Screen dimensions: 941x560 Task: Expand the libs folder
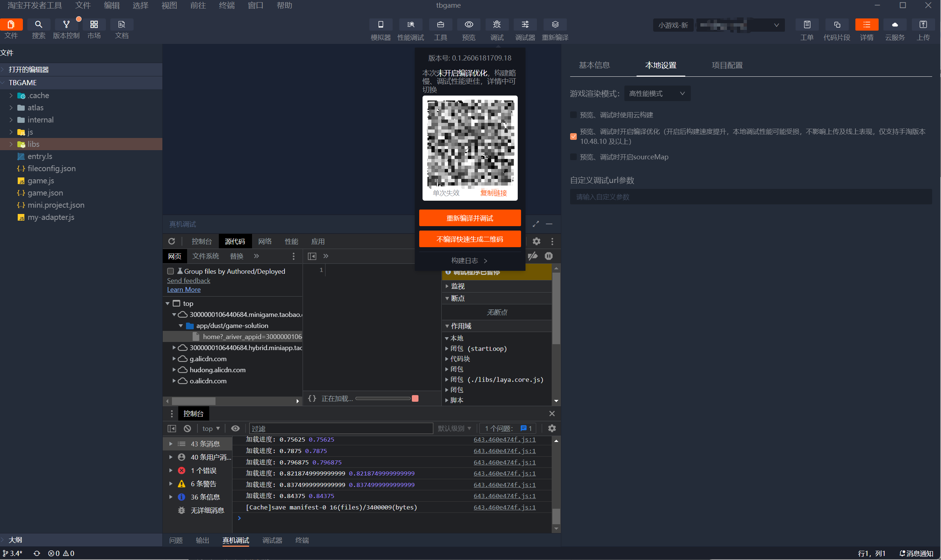tap(11, 145)
